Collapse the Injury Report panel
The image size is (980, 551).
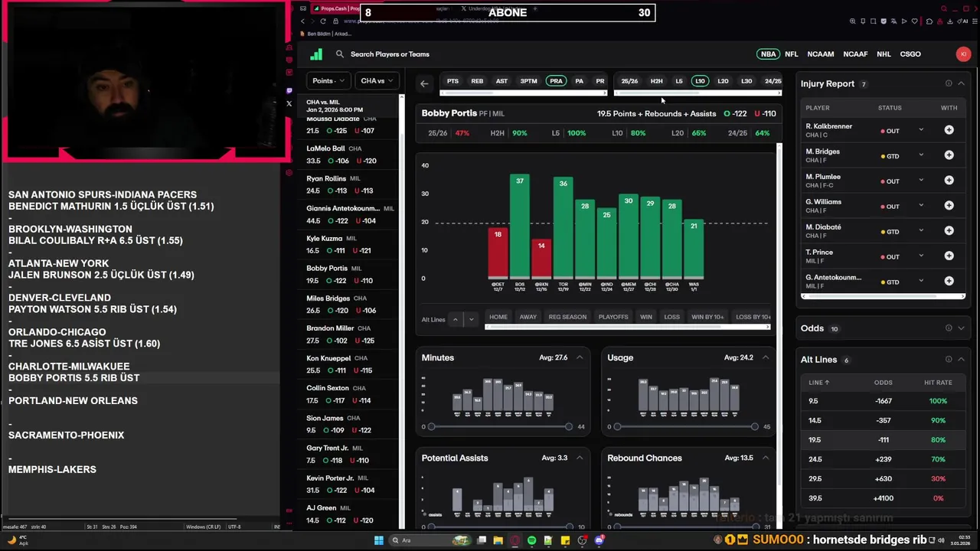(961, 83)
